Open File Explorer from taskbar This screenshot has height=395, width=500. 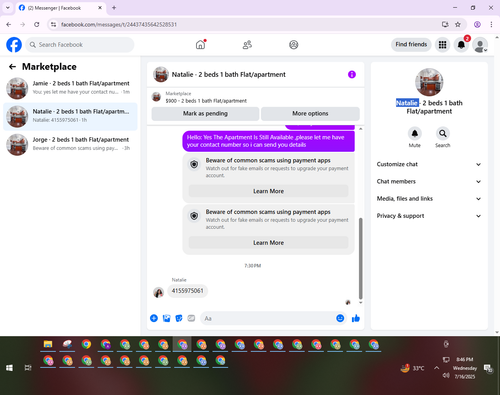[48, 344]
